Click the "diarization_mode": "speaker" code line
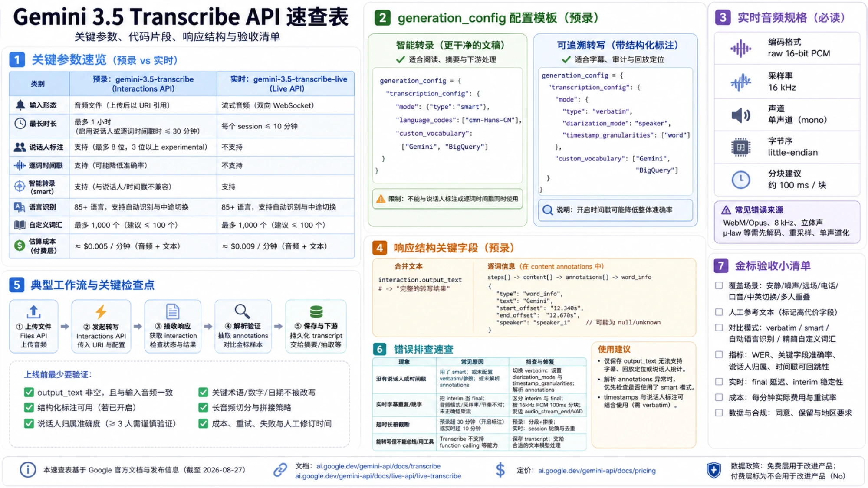Image resolution: width=868 pixels, height=488 pixels. point(616,123)
